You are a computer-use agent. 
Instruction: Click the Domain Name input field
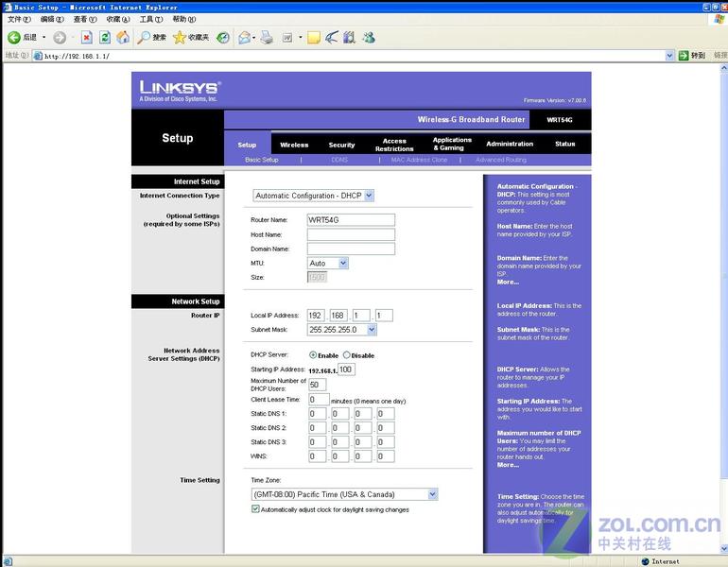[x=351, y=249]
